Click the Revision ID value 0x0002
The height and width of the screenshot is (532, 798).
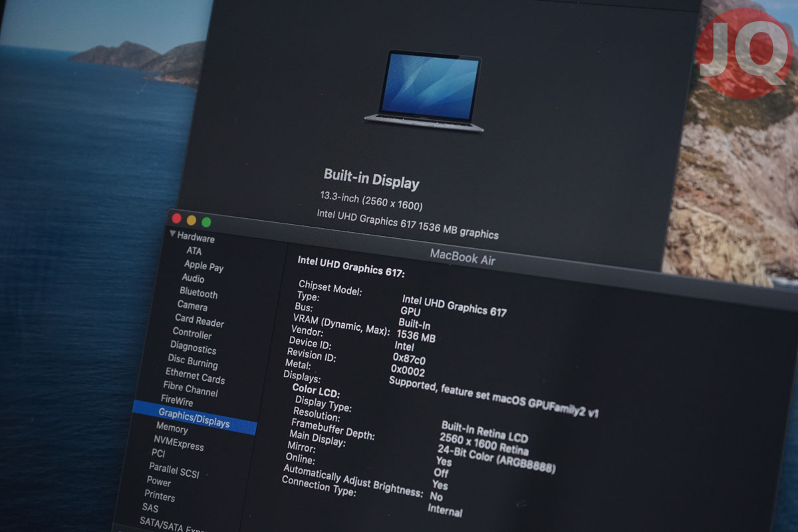point(408,370)
